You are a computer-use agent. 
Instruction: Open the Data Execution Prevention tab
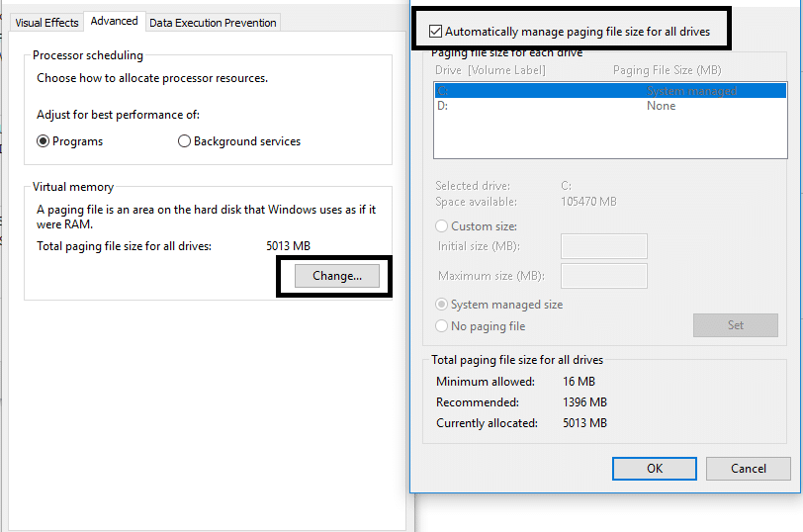pyautogui.click(x=213, y=23)
